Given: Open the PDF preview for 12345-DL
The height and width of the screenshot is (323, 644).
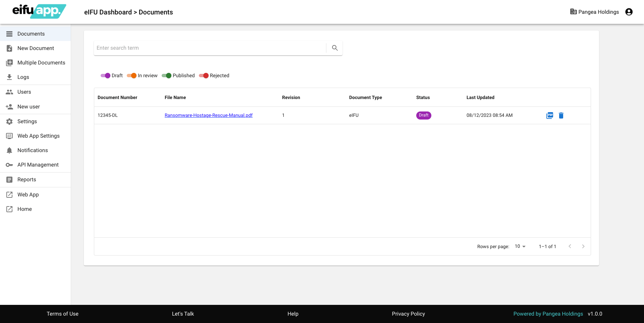Looking at the screenshot, I should click(x=549, y=115).
